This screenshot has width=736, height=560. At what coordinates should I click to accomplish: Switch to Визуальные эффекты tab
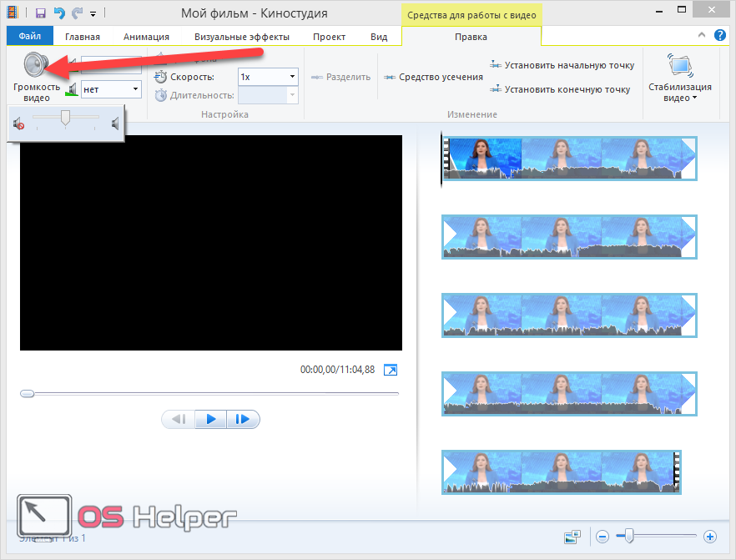click(242, 37)
